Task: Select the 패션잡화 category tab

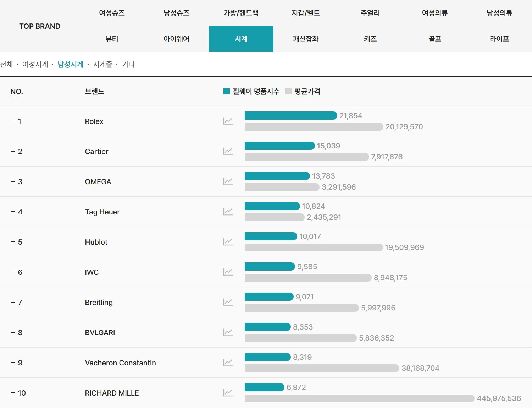Action: tap(306, 39)
